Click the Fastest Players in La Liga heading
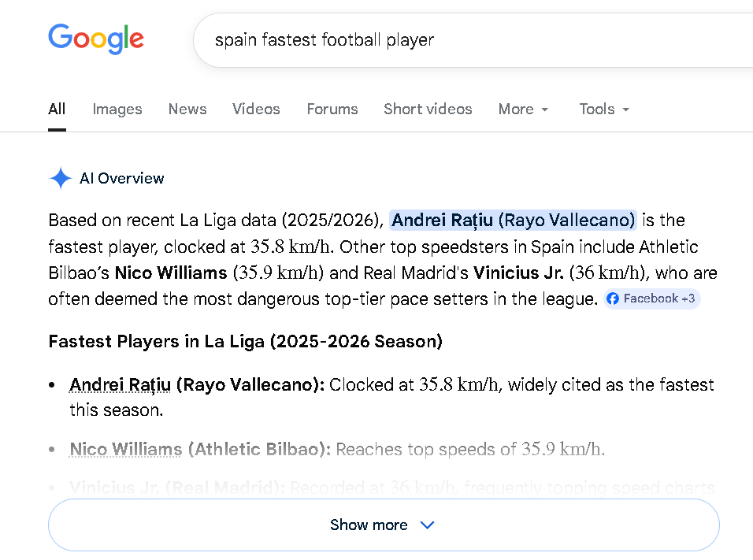The width and height of the screenshot is (753, 560). [245, 341]
